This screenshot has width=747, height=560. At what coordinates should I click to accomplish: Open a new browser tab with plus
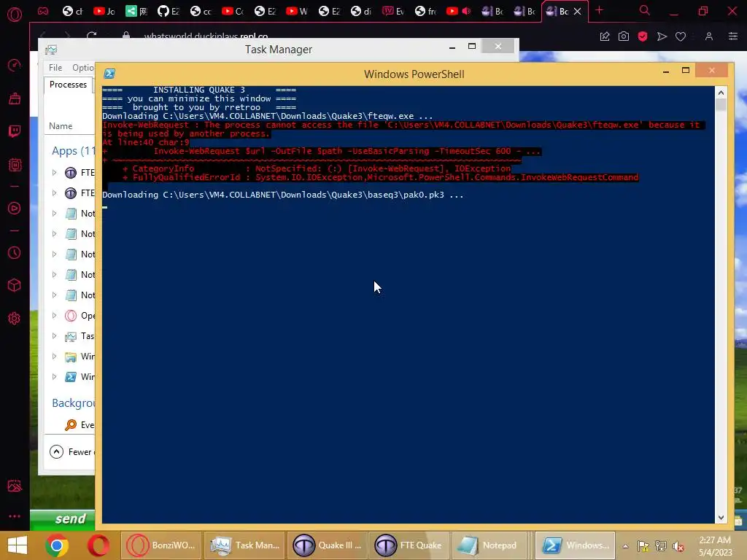[x=600, y=10]
